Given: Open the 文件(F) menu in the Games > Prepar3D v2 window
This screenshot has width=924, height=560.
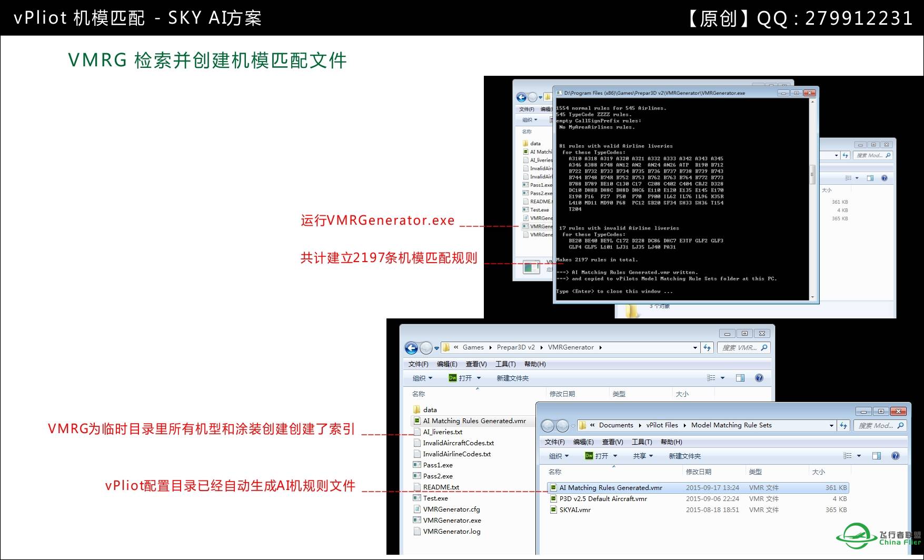Looking at the screenshot, I should click(x=419, y=364).
